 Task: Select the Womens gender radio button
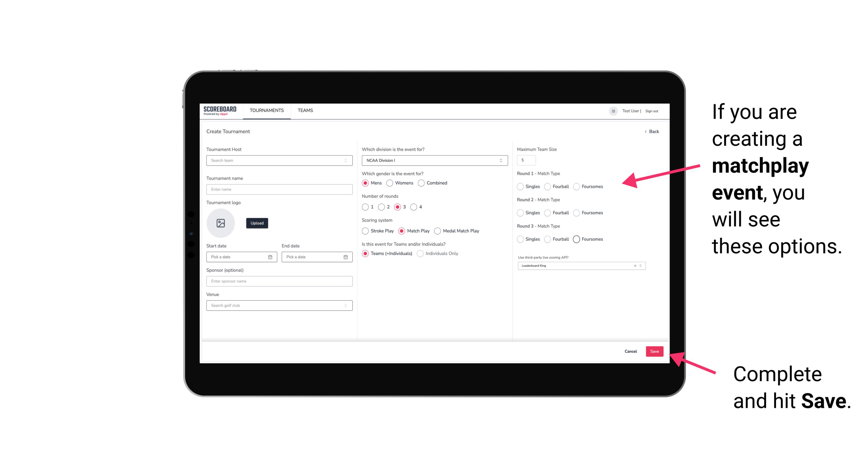tap(390, 183)
